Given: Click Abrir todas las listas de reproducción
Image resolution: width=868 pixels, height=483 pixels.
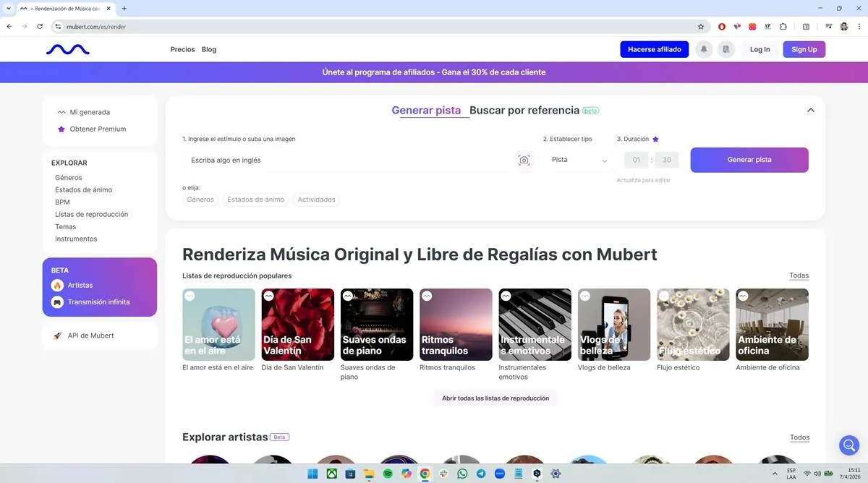Looking at the screenshot, I should (x=495, y=398).
